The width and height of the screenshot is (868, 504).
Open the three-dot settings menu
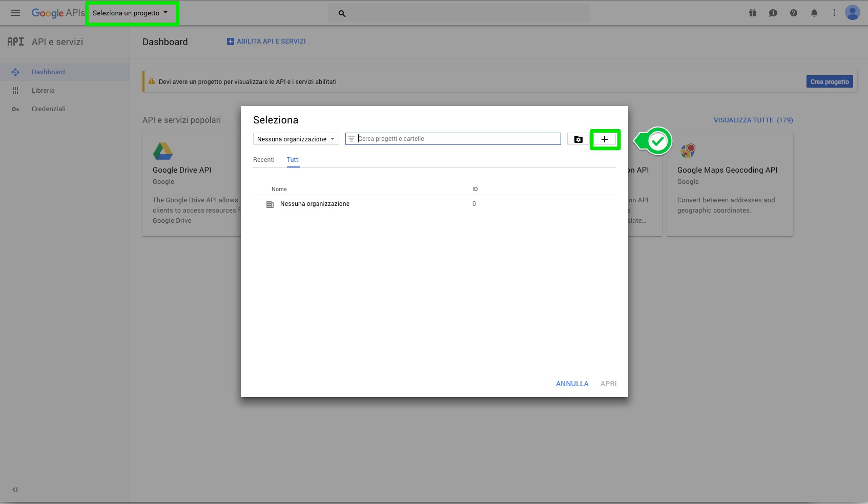point(834,13)
